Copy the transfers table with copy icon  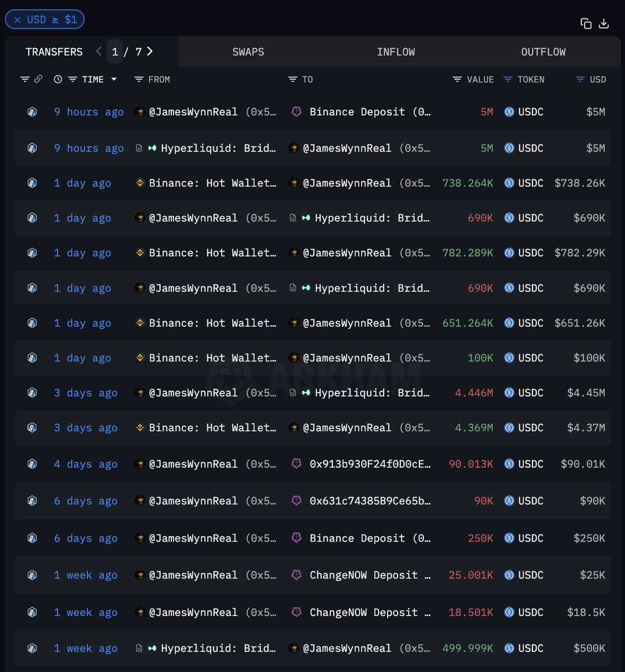point(586,23)
